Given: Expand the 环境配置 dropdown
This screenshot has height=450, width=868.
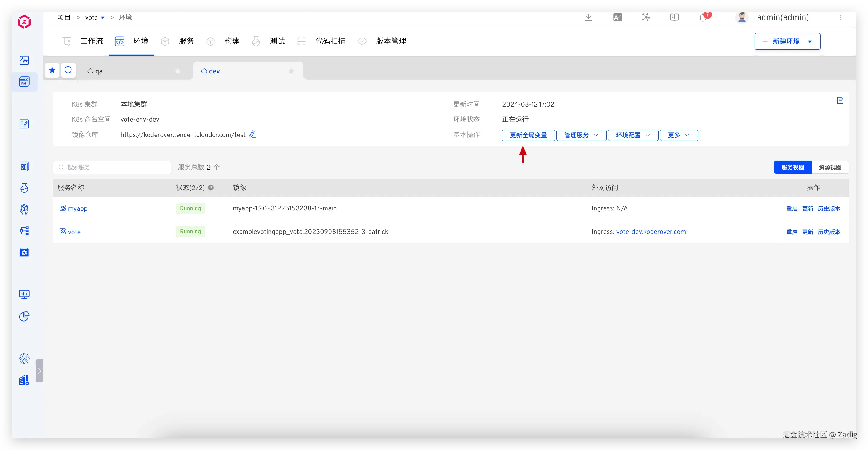Looking at the screenshot, I should point(633,135).
